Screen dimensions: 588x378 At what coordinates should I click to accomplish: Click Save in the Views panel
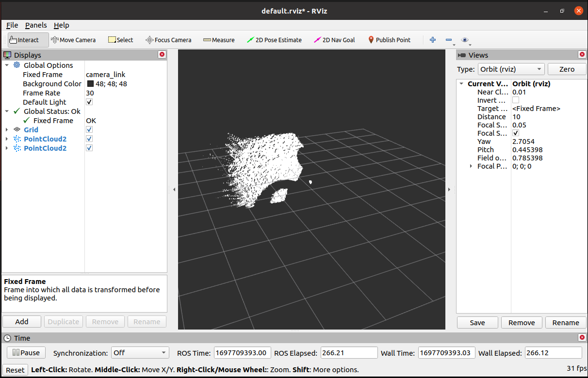click(477, 323)
